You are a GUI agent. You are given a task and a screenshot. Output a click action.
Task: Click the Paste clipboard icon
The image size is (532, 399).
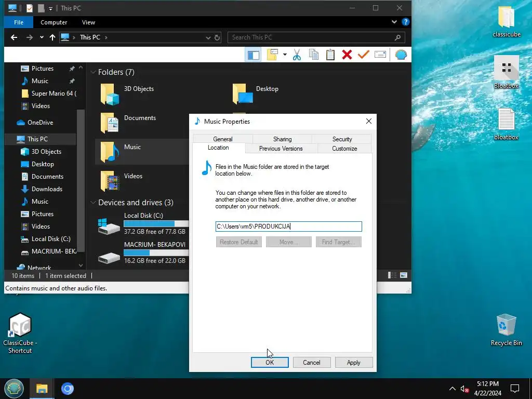(x=330, y=55)
